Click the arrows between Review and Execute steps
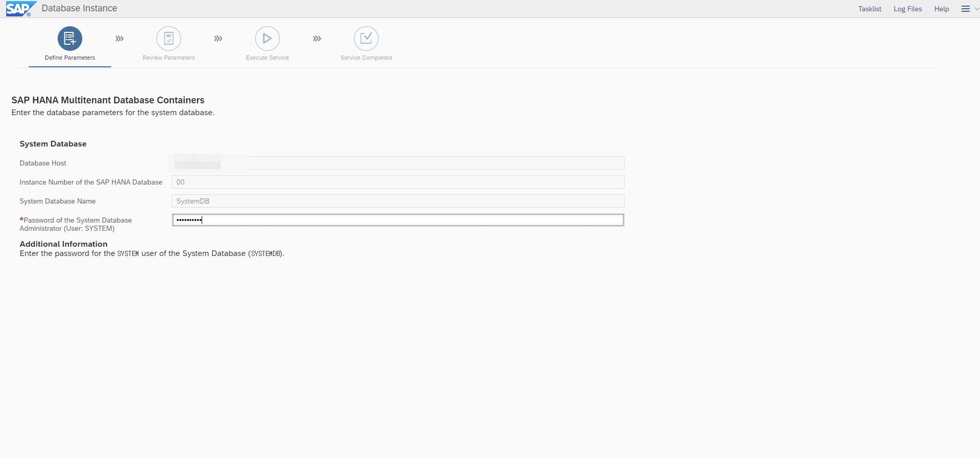 (x=218, y=39)
